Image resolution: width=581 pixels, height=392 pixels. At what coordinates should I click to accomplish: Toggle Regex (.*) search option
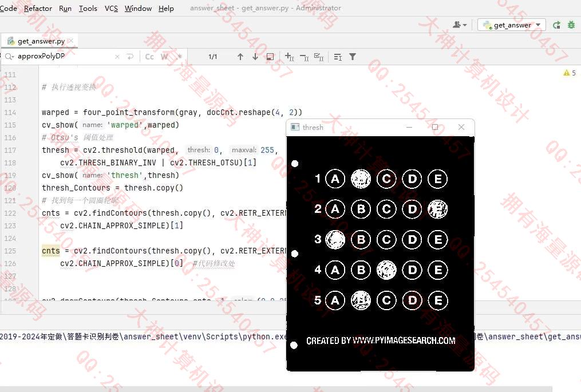click(x=179, y=57)
